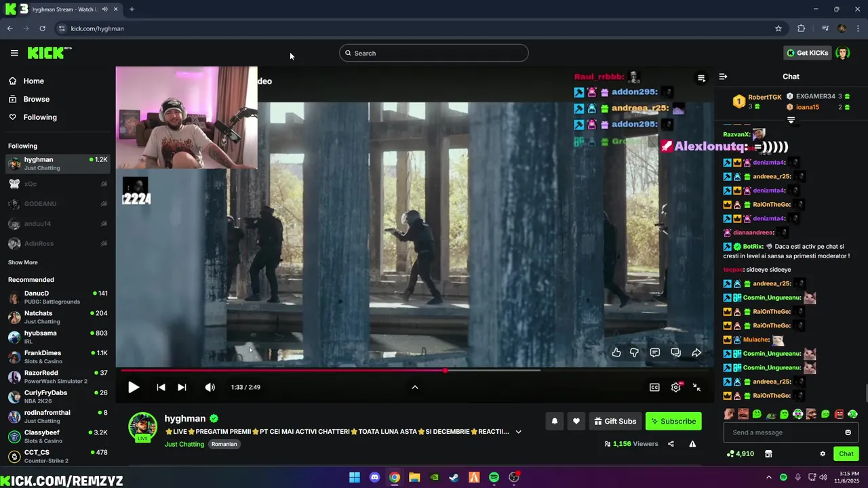The width and height of the screenshot is (868, 488).
Task: Open the hamburger sidebar menu
Action: click(x=14, y=53)
